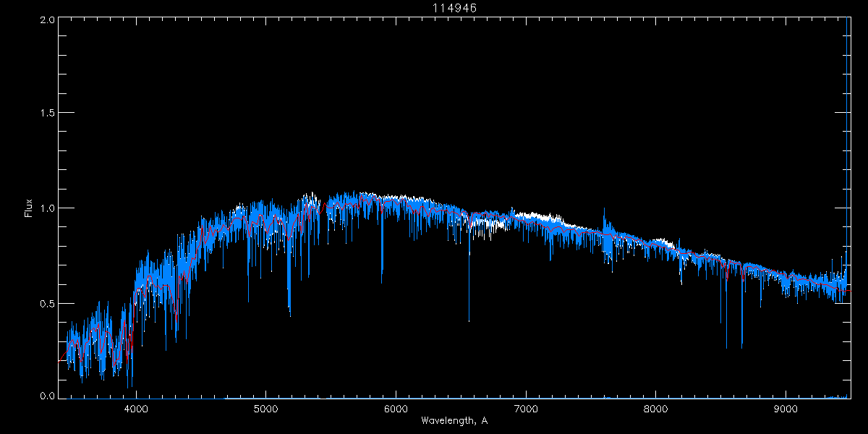868x434 pixels.
Task: Click the 2.0 y-axis tick label
Action: (47, 20)
